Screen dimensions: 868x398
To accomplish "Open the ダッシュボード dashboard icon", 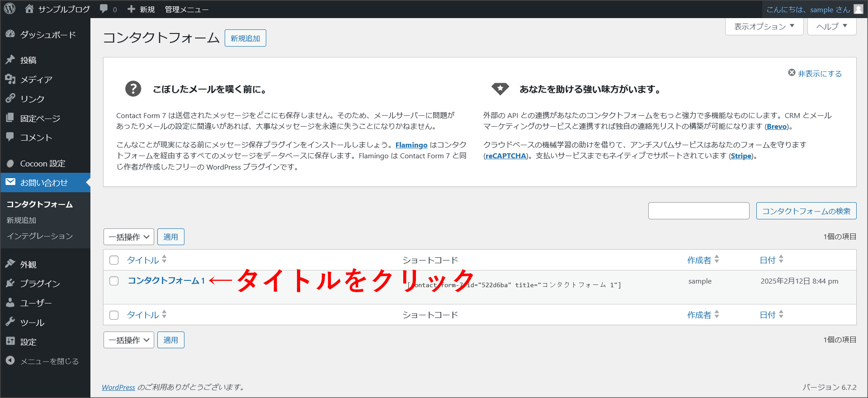I will coord(10,34).
